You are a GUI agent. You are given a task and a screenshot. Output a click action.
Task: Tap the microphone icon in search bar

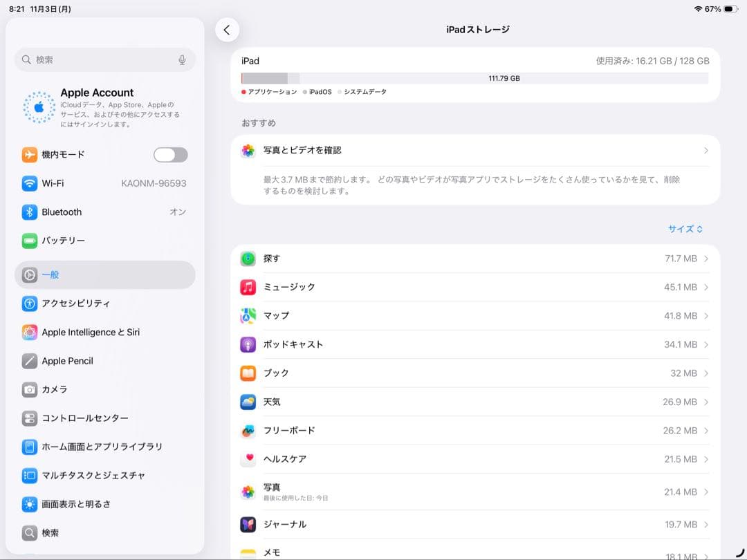[181, 59]
